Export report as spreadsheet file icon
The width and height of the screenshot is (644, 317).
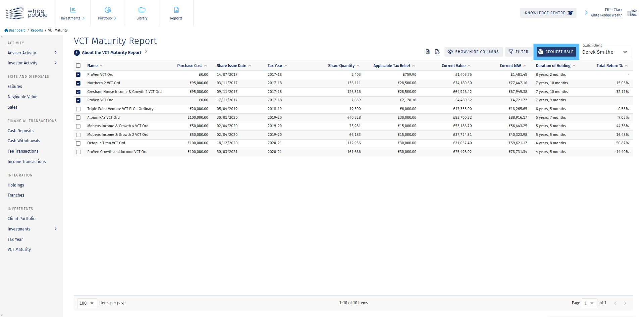pos(427,52)
